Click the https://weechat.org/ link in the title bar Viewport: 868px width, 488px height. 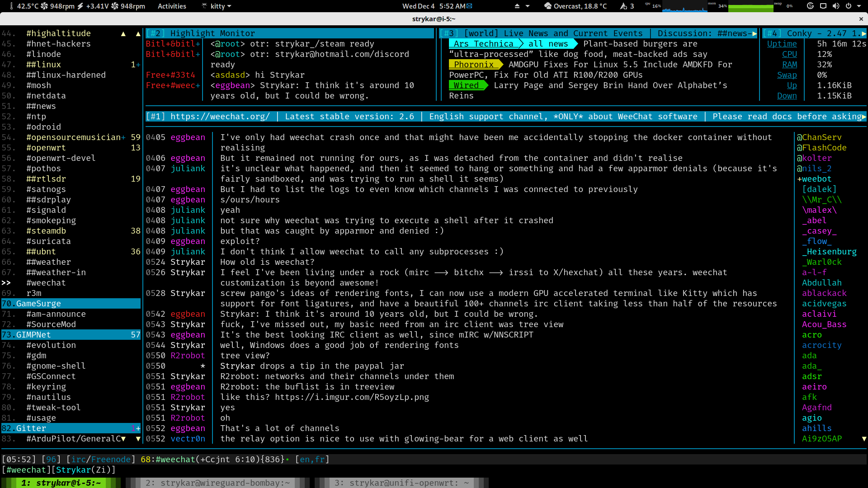tap(219, 116)
